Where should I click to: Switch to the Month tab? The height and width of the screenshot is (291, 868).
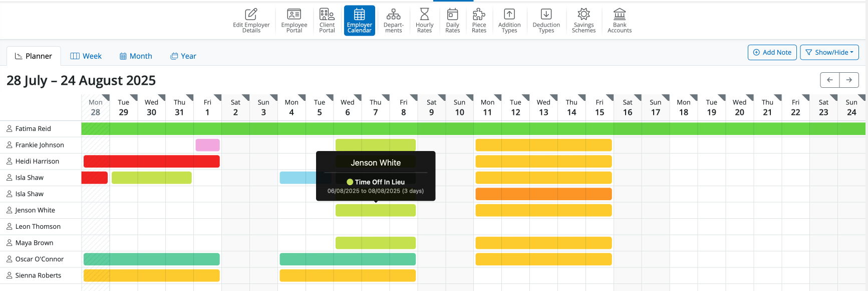tap(136, 56)
